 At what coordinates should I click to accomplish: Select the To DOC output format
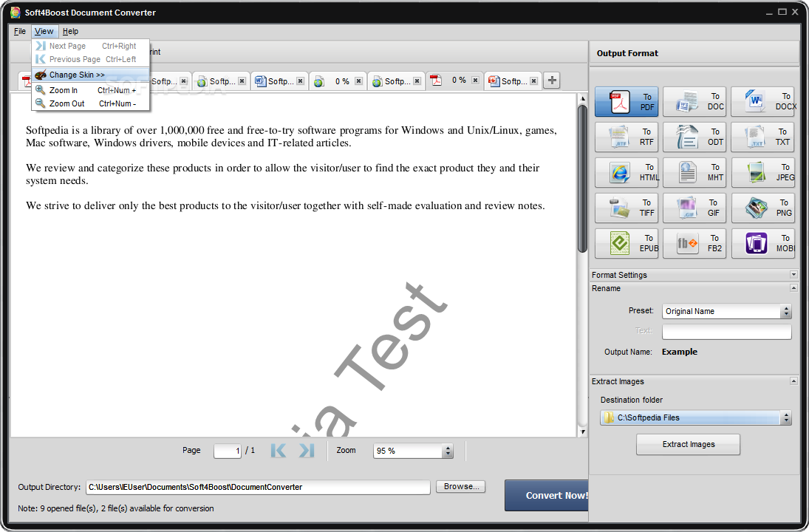pos(694,102)
